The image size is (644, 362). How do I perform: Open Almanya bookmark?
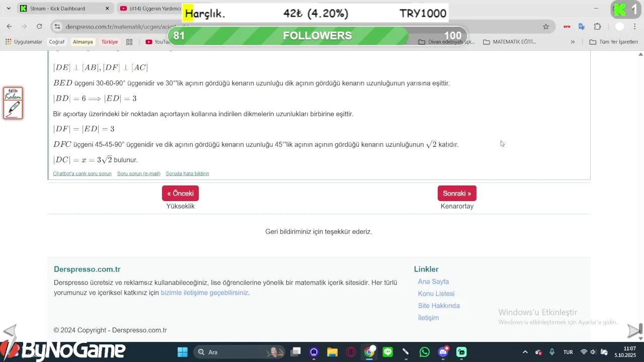[83, 42]
